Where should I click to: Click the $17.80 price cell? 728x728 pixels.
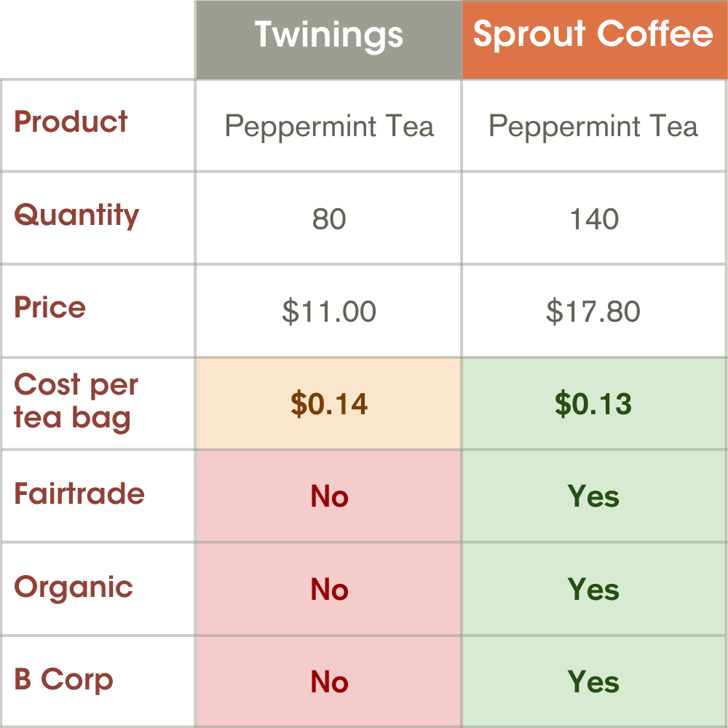(x=593, y=312)
